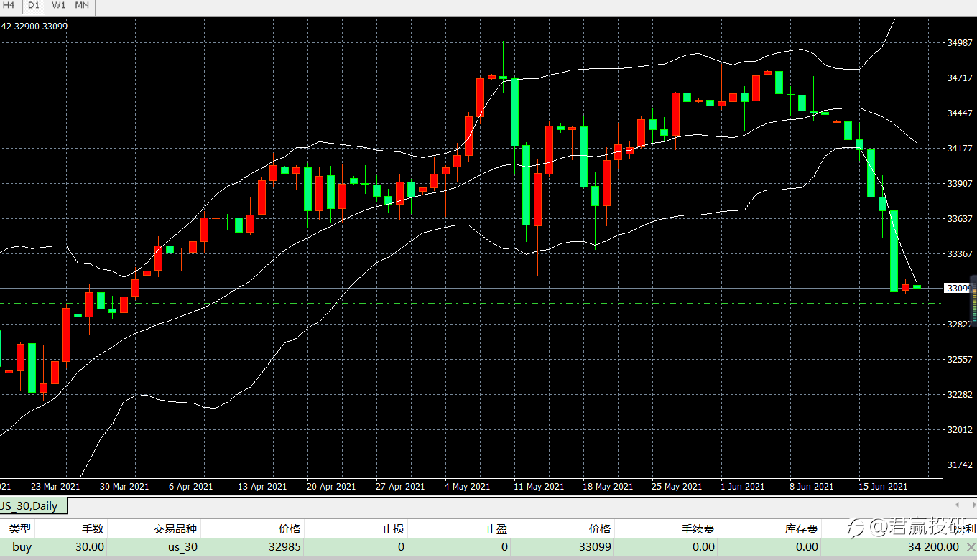Switch chart to W1 weekly timeframe
The width and height of the screenshot is (977, 560).
[58, 5]
